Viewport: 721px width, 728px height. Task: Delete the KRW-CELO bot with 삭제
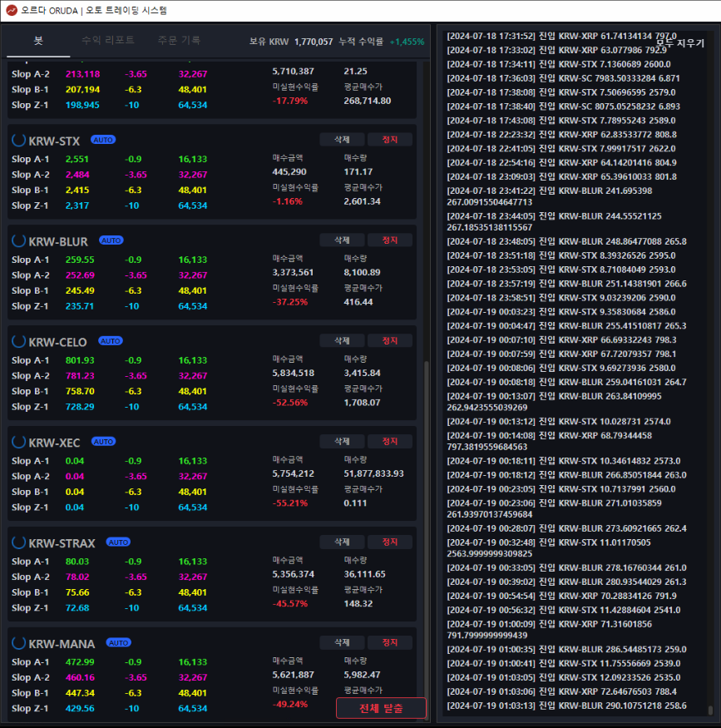(343, 341)
